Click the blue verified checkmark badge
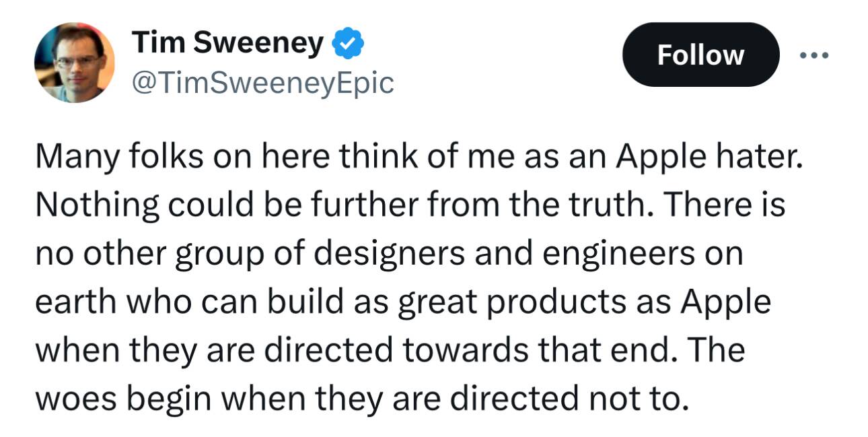868x437 pixels. (349, 44)
